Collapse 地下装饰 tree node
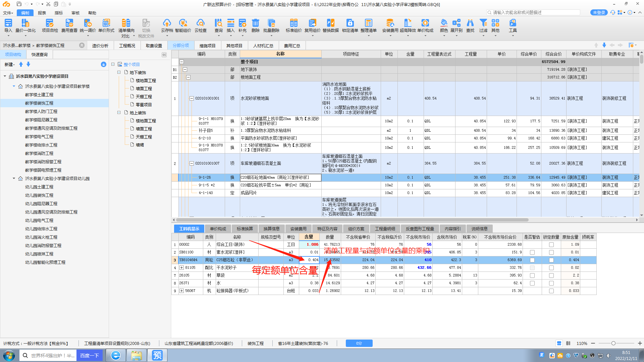This screenshot has width=644, height=362. (119, 72)
